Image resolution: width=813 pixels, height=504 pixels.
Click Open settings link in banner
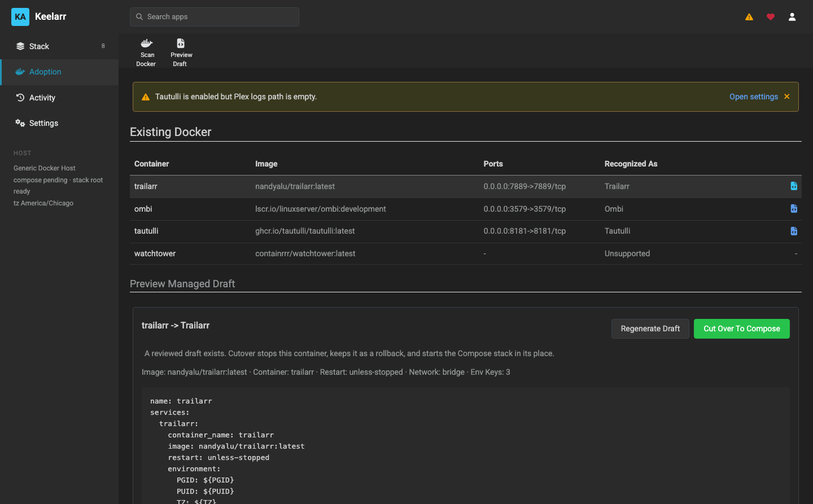pos(754,97)
